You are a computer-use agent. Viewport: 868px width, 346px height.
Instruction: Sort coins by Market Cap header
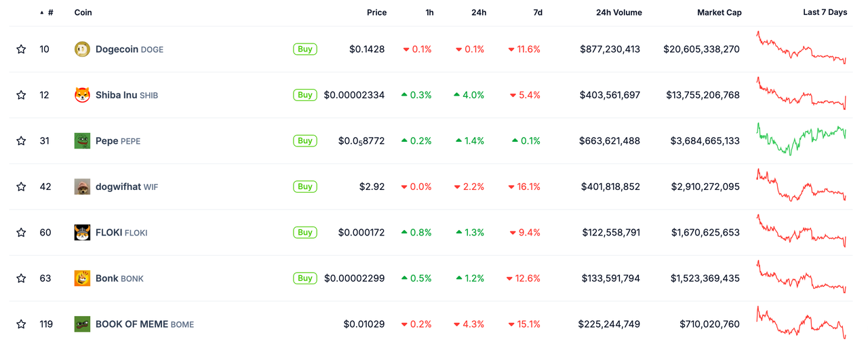(x=719, y=12)
